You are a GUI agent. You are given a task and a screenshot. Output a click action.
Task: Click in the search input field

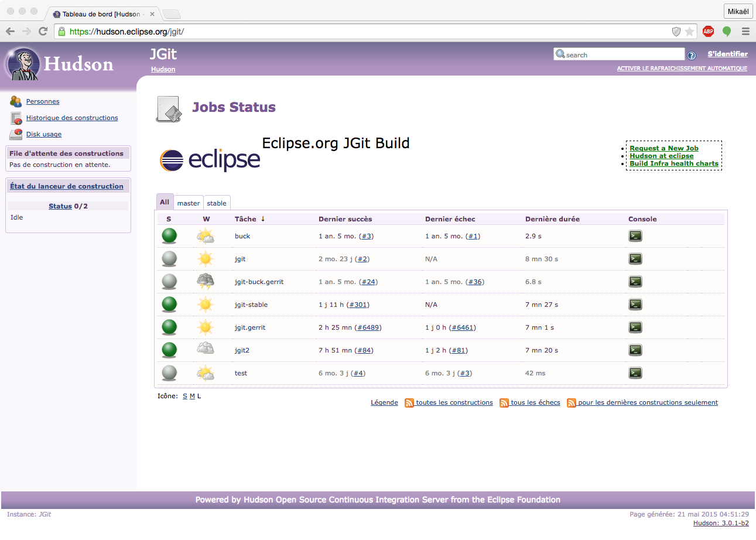619,54
